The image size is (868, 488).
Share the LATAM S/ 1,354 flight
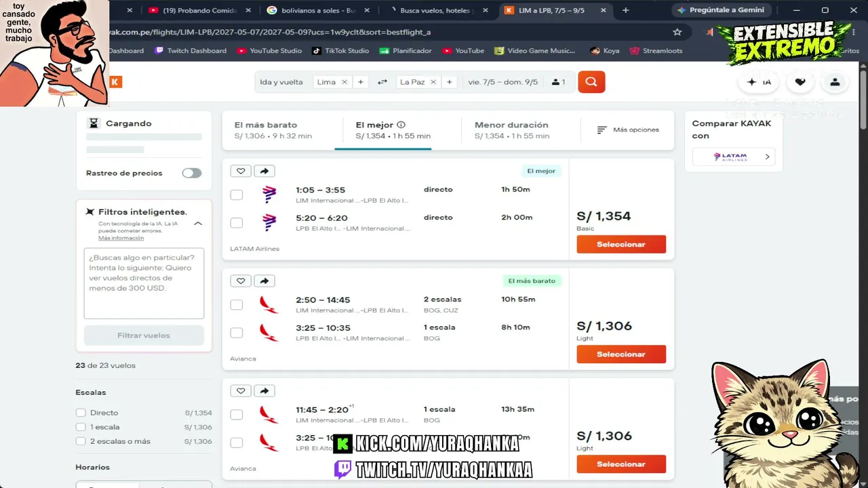tap(264, 171)
